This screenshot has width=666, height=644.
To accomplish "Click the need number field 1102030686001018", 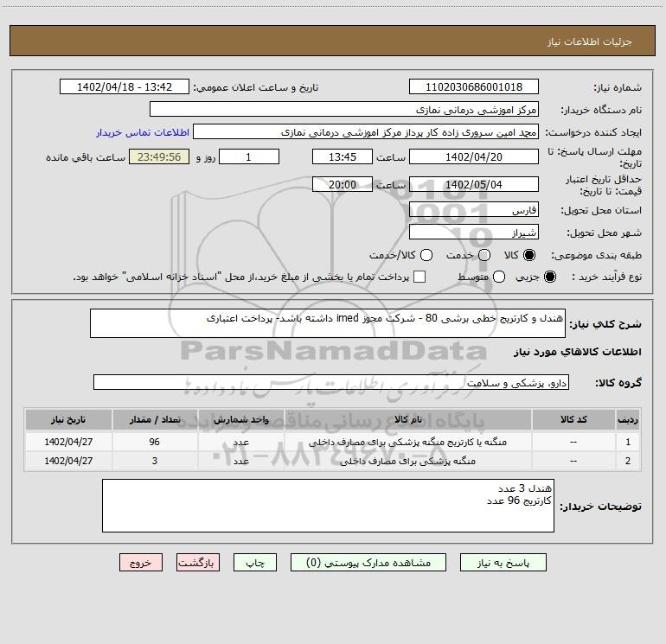I will pos(474,86).
